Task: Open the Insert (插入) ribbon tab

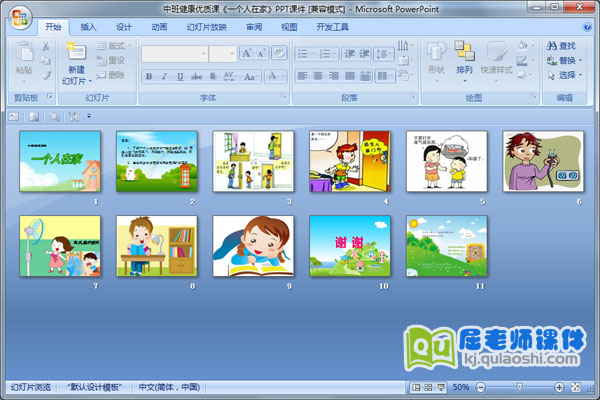Action: (89, 27)
